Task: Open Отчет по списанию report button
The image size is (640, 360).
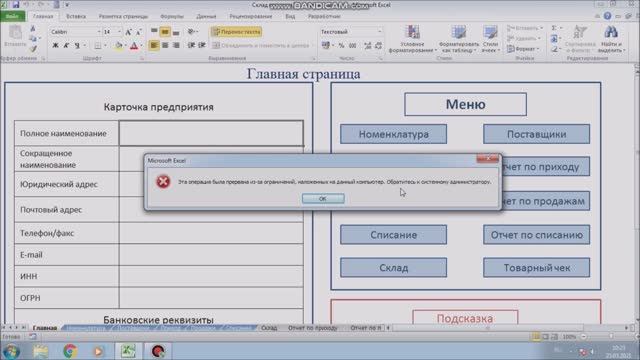Action: pyautogui.click(x=536, y=235)
